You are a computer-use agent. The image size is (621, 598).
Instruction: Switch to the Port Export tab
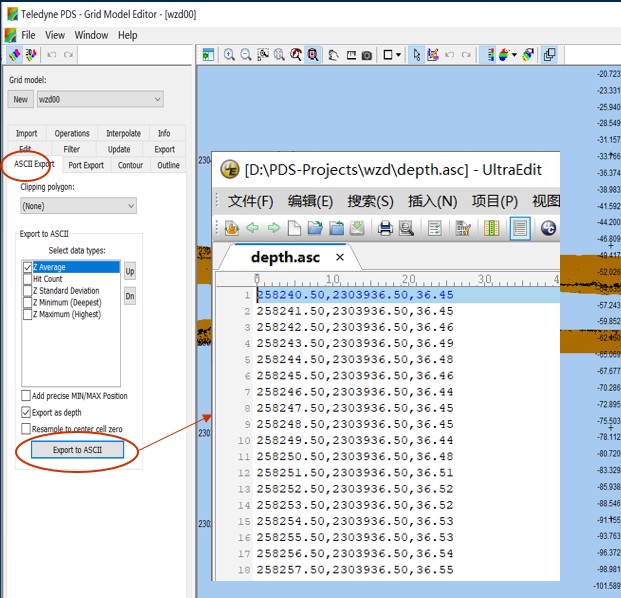(x=86, y=165)
